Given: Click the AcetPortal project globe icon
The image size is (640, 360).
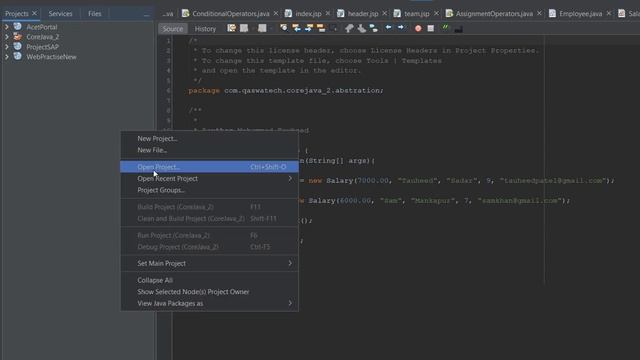Looking at the screenshot, I should pyautogui.click(x=18, y=27).
